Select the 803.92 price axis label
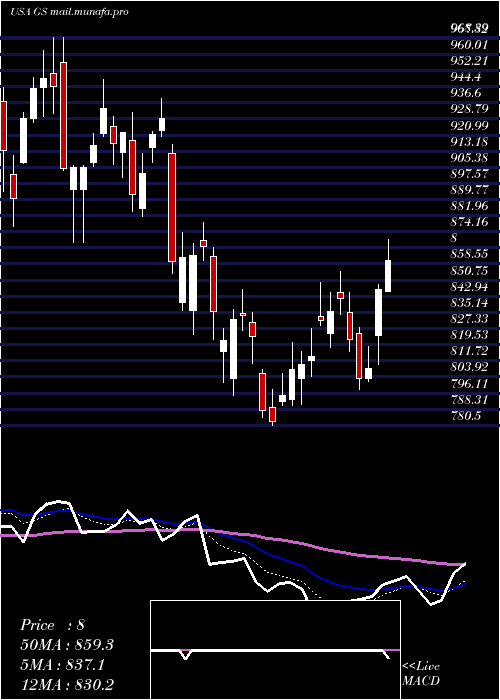 (x=469, y=367)
